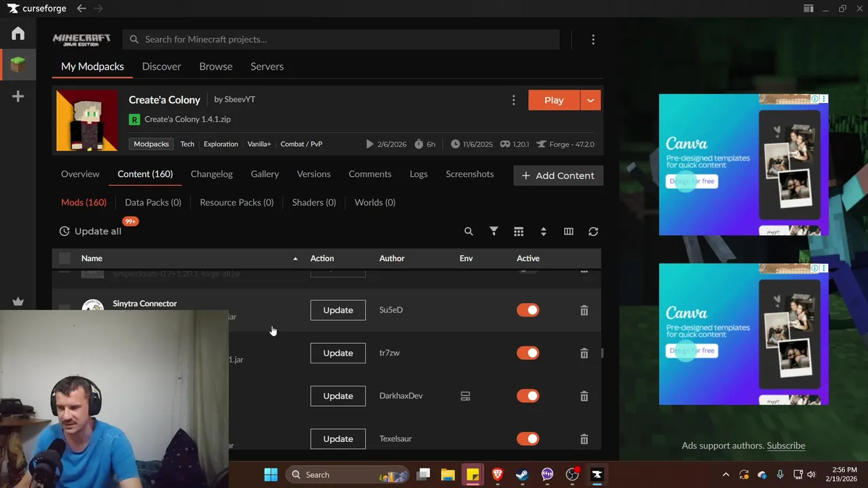This screenshot has width=868, height=488.
Task: Click the Windows taskbar search box
Action: point(347,474)
